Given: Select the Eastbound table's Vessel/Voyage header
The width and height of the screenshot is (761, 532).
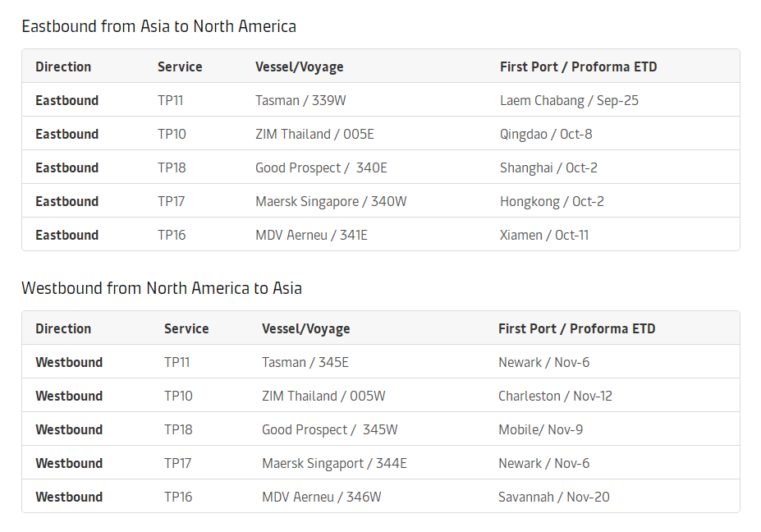Looking at the screenshot, I should [300, 67].
